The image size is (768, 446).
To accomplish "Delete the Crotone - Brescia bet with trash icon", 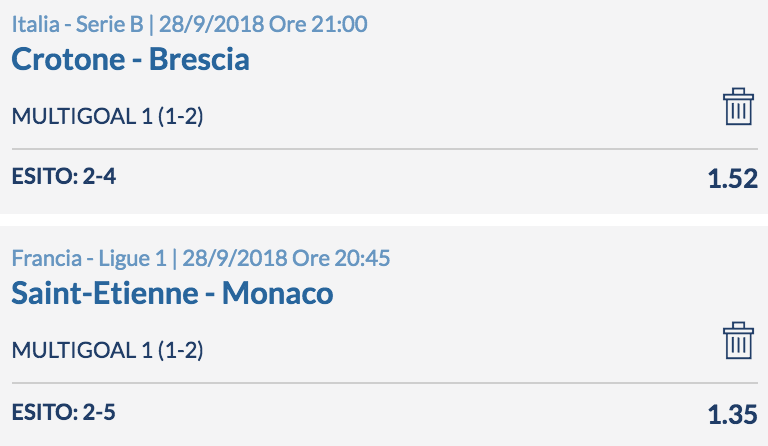I will pyautogui.click(x=738, y=107).
